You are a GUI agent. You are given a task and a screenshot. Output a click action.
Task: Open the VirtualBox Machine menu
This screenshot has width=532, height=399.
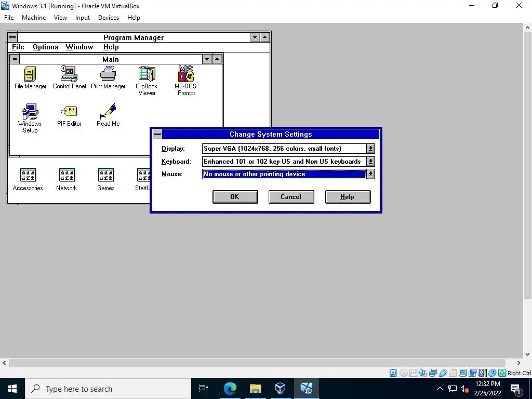coord(34,18)
